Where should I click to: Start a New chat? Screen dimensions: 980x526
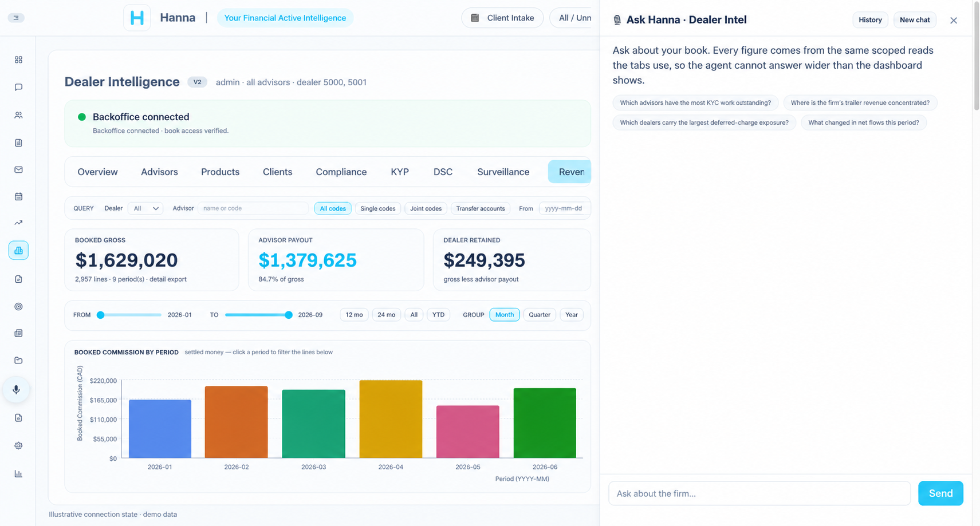tap(915, 19)
